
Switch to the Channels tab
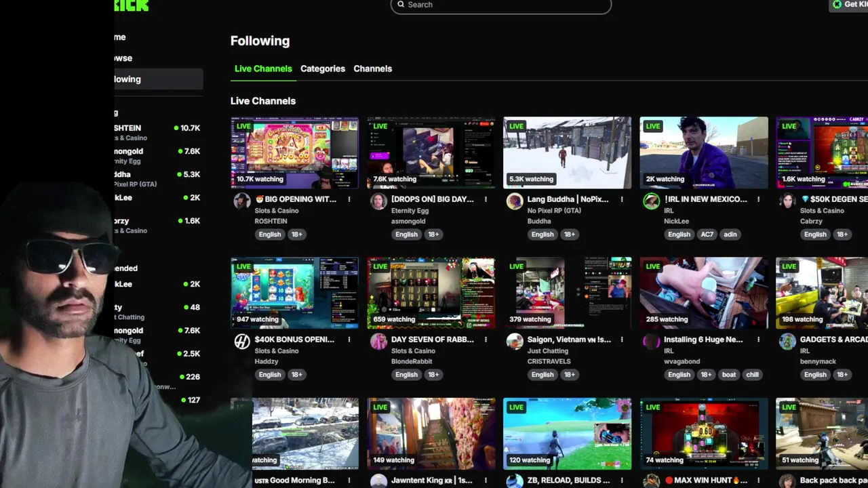point(372,68)
